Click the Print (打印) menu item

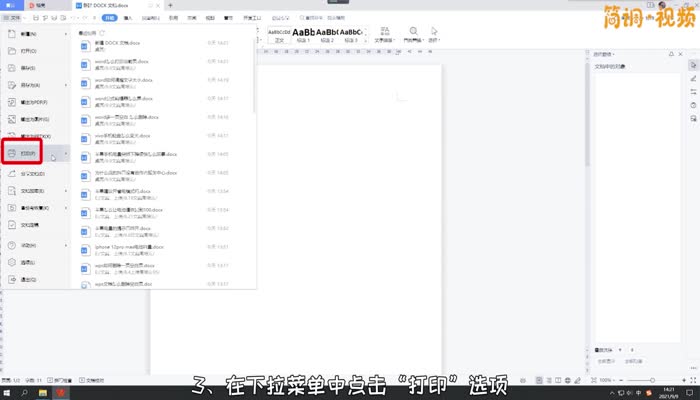coord(35,153)
